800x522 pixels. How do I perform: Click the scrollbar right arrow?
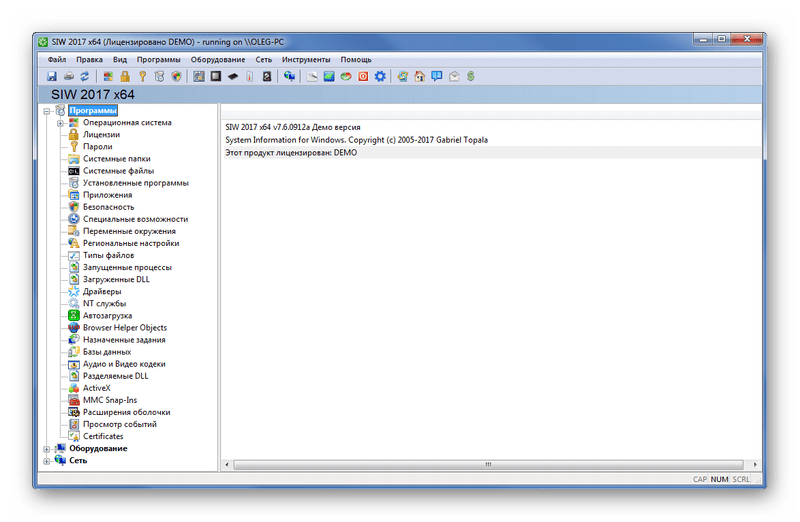click(x=755, y=465)
